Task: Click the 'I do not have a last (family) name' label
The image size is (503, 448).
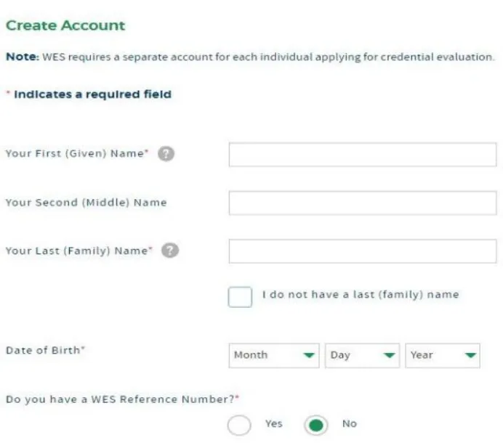Action: (361, 295)
